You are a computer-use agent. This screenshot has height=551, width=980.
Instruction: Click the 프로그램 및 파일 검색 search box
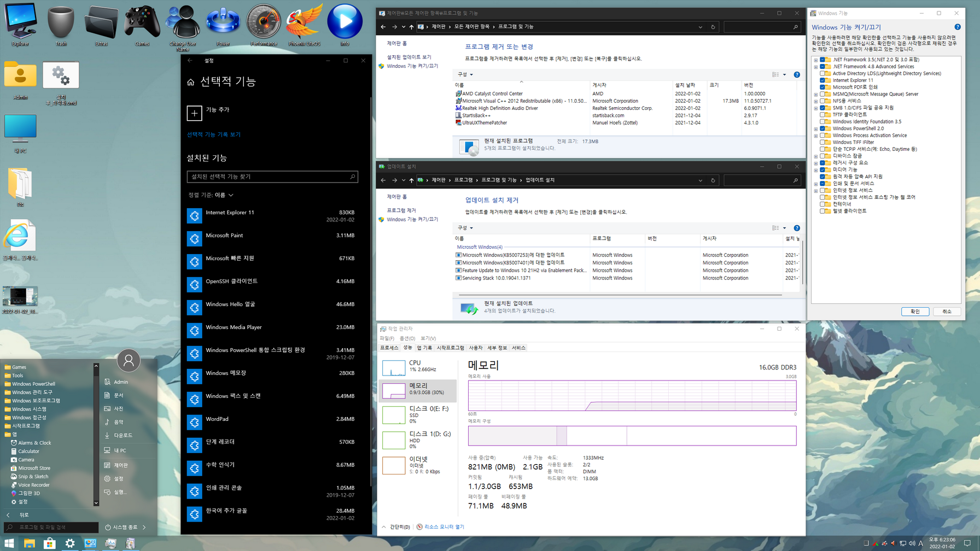pyautogui.click(x=52, y=527)
